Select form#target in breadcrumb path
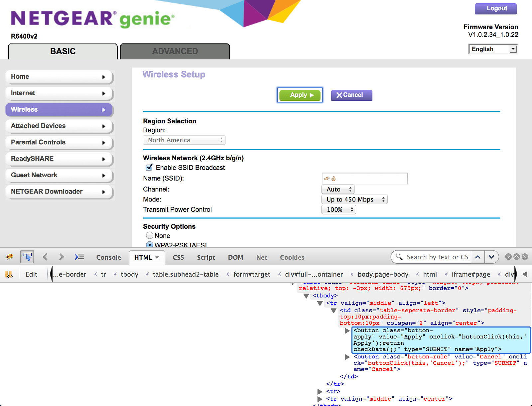The image size is (532, 406). tap(252, 274)
